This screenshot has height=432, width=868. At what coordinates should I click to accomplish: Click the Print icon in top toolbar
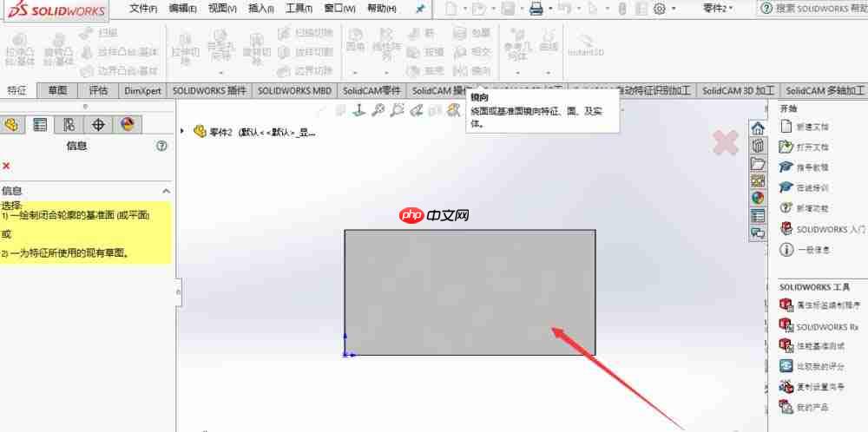(x=536, y=9)
